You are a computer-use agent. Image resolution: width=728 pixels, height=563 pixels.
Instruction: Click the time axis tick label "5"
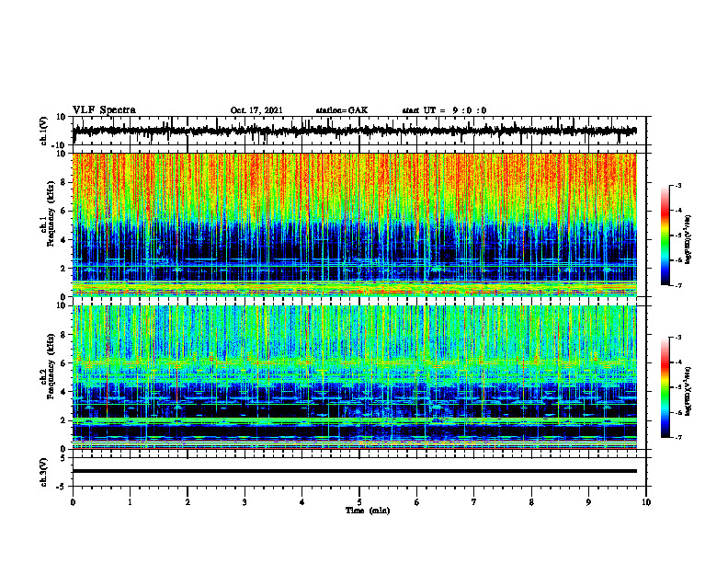point(359,502)
